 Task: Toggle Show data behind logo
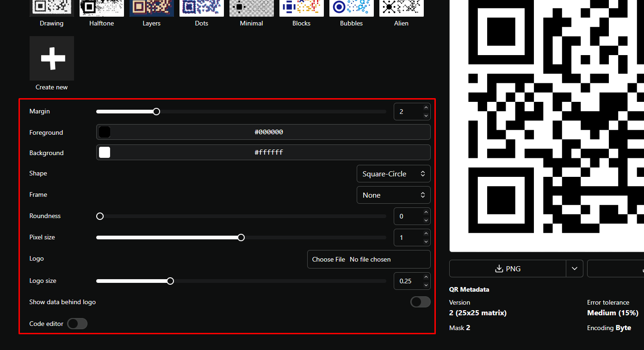(420, 301)
